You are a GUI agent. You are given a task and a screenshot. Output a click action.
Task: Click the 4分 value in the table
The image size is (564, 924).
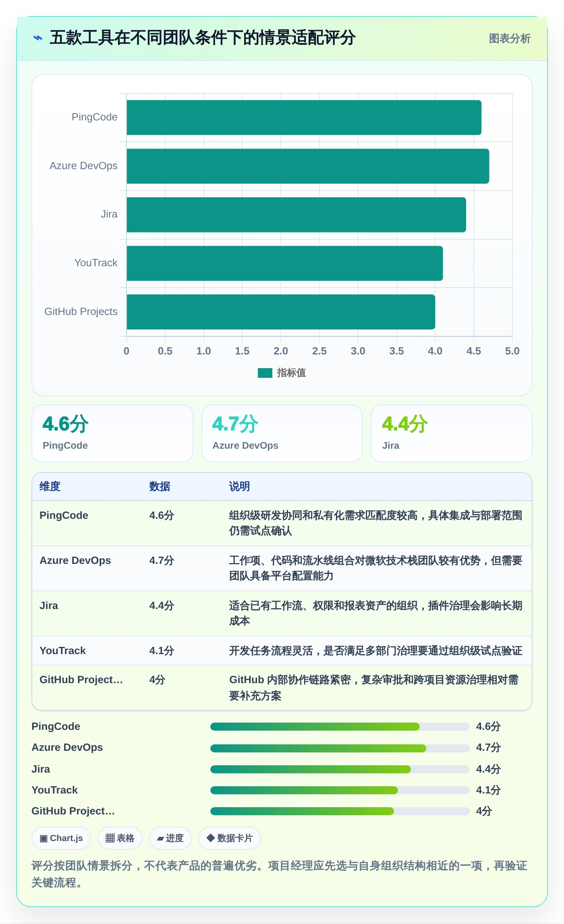point(157,680)
